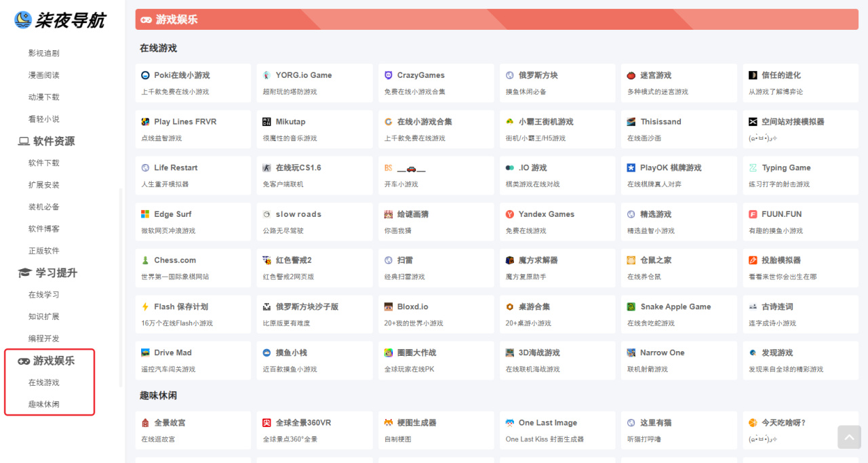Click the 游戏娱乐 section header banner
The height and width of the screenshot is (463, 868).
pyautogui.click(x=496, y=20)
